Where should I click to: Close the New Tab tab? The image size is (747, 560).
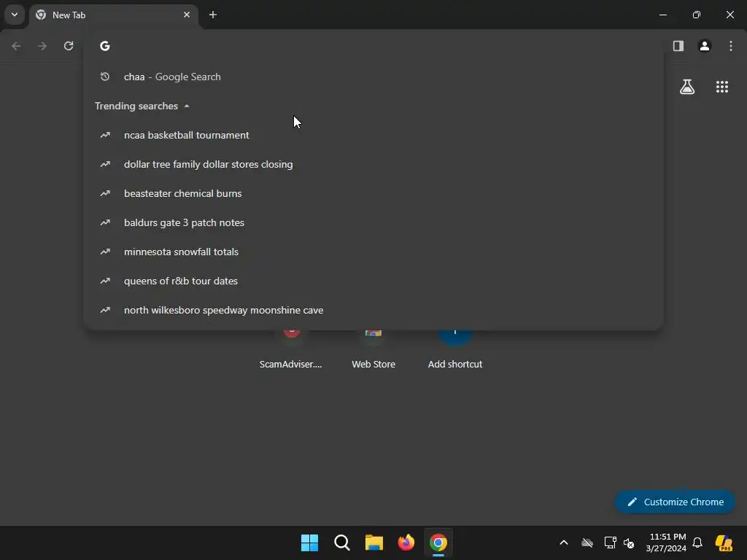point(187,15)
